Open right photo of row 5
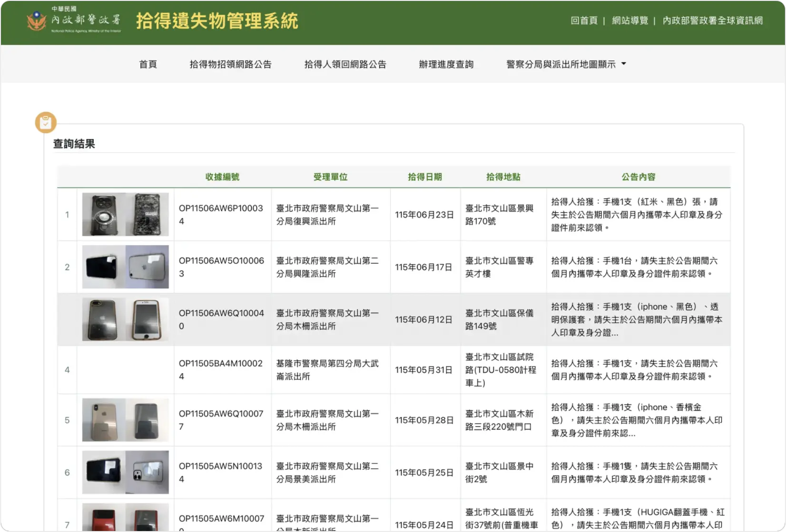 pos(147,420)
